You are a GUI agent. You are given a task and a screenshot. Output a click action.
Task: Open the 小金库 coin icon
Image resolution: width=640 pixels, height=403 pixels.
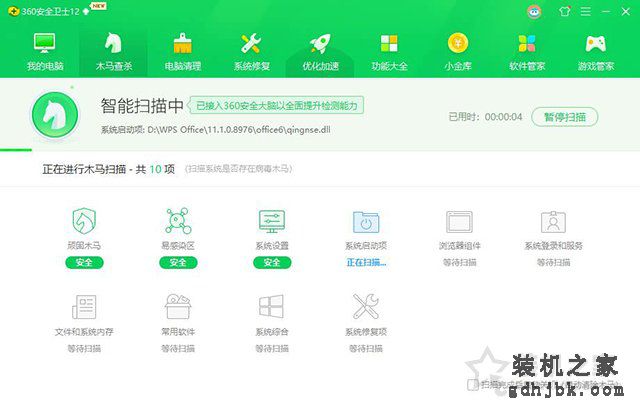(458, 43)
